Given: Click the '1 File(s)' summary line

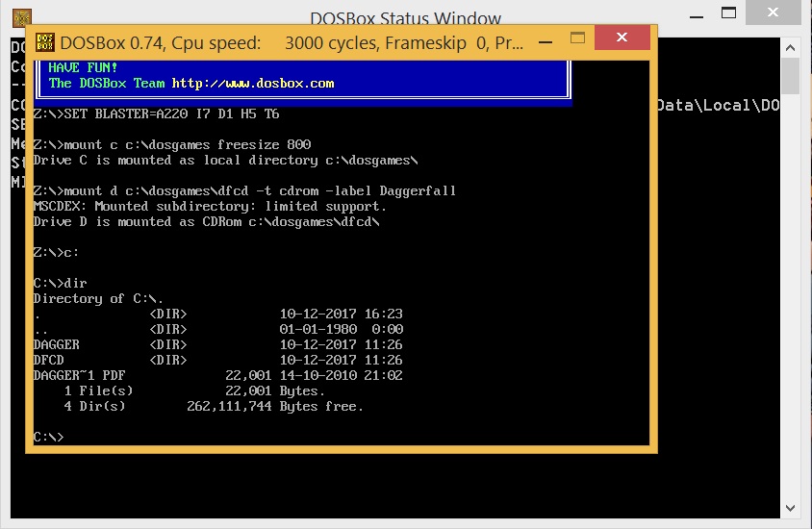Looking at the screenshot, I should [194, 390].
